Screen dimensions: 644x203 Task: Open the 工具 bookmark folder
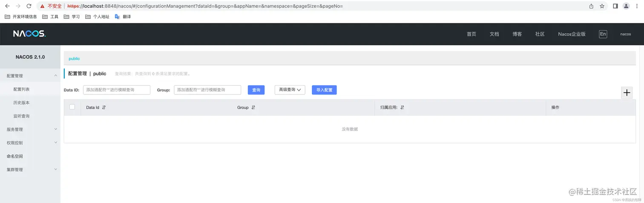[50, 17]
